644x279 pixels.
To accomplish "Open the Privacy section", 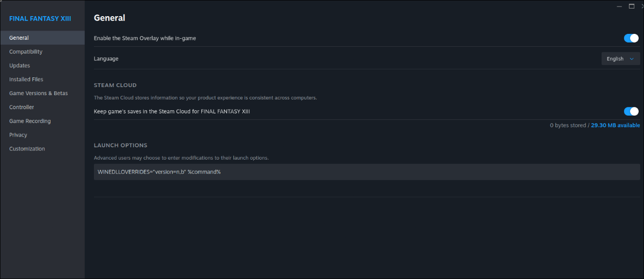I will coord(18,135).
